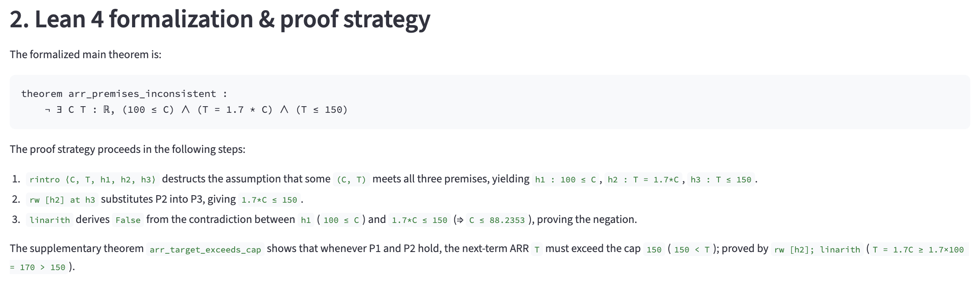Click the 'arr_target_exceeds_cap' theorem name
The height and width of the screenshot is (282, 980).
coord(205,249)
